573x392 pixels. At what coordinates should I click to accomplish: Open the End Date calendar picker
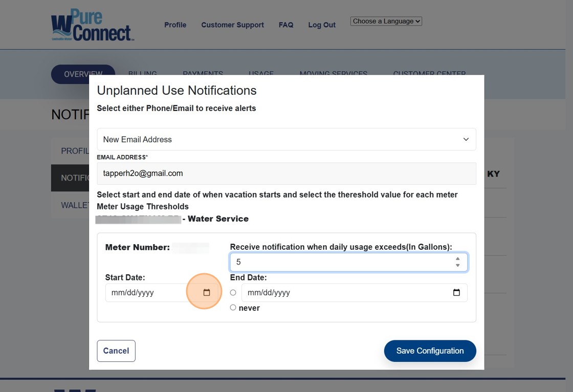456,293
